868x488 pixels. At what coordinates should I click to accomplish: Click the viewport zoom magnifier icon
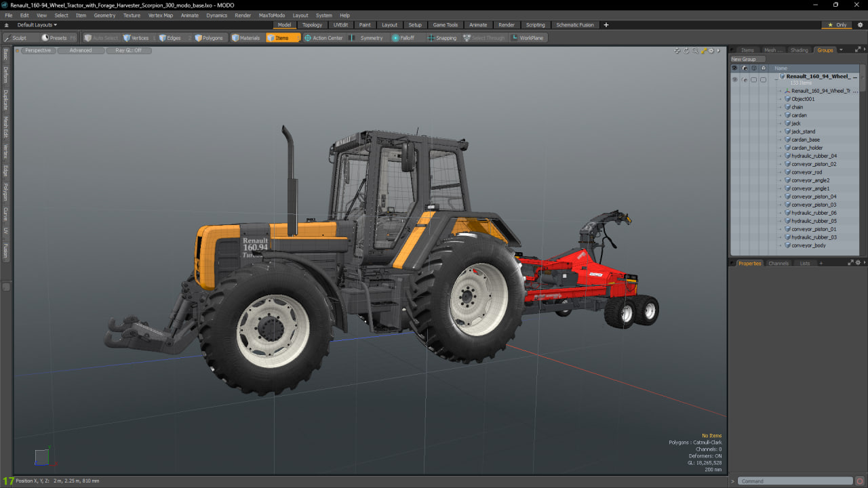[x=695, y=51]
